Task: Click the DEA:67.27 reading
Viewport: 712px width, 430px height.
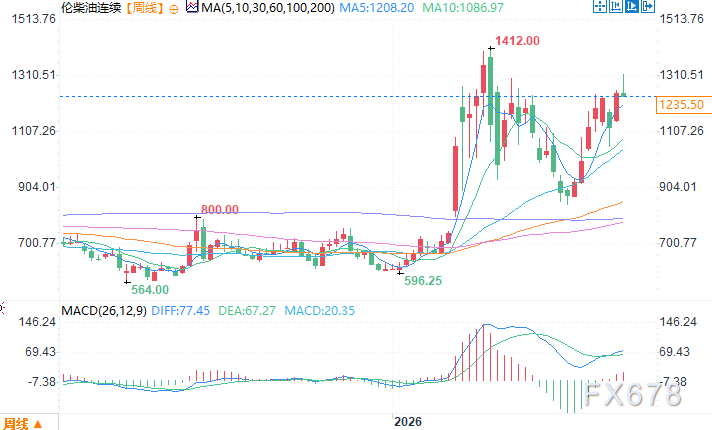Action: coord(247,311)
